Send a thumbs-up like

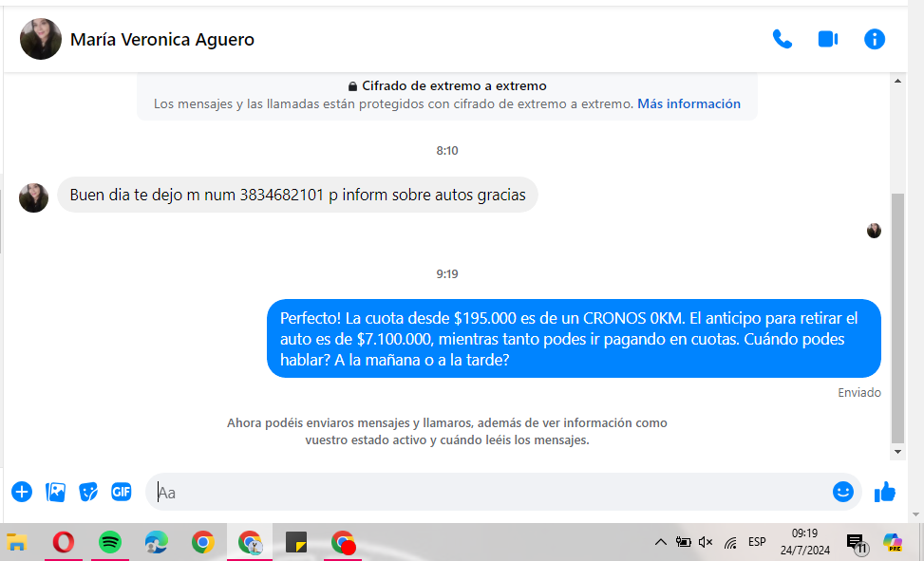884,492
